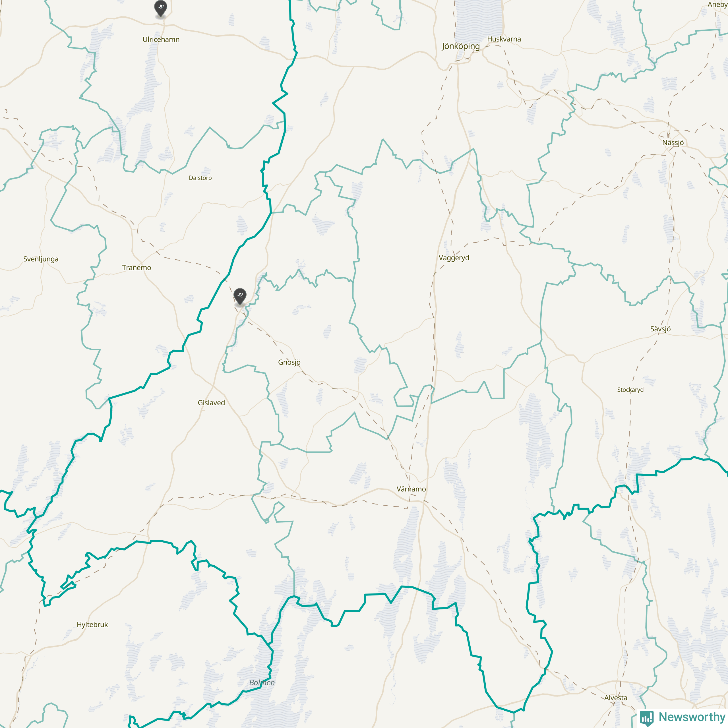Select the Ulricehamn town label
The width and height of the screenshot is (728, 728).
(161, 39)
